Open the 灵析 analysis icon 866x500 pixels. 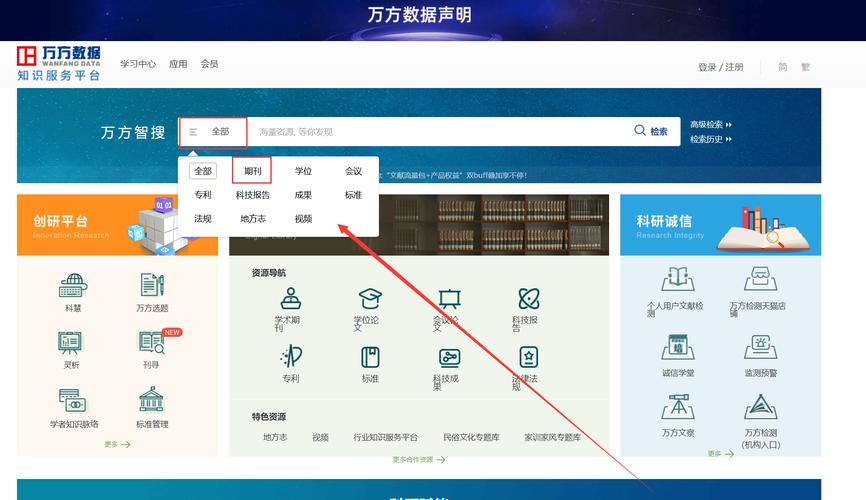[70, 343]
